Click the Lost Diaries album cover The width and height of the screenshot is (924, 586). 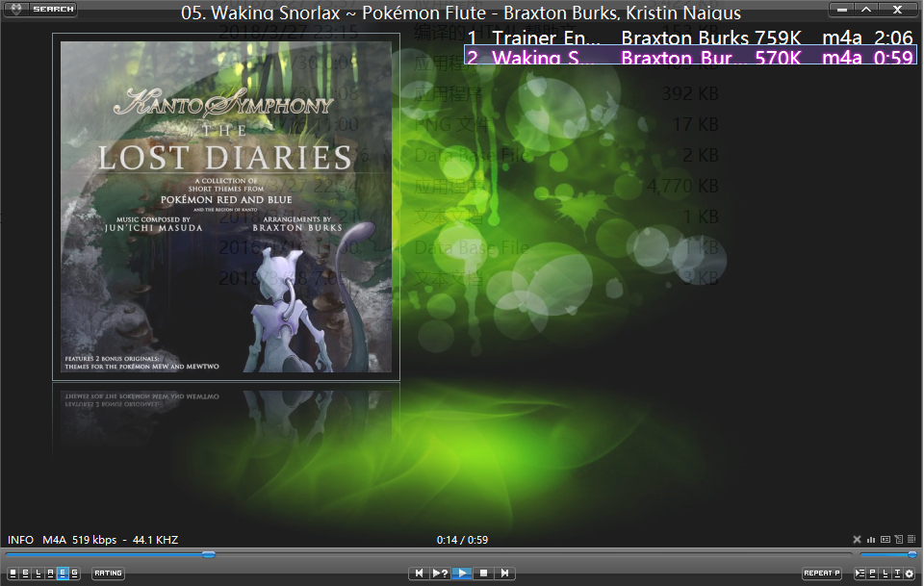226,207
